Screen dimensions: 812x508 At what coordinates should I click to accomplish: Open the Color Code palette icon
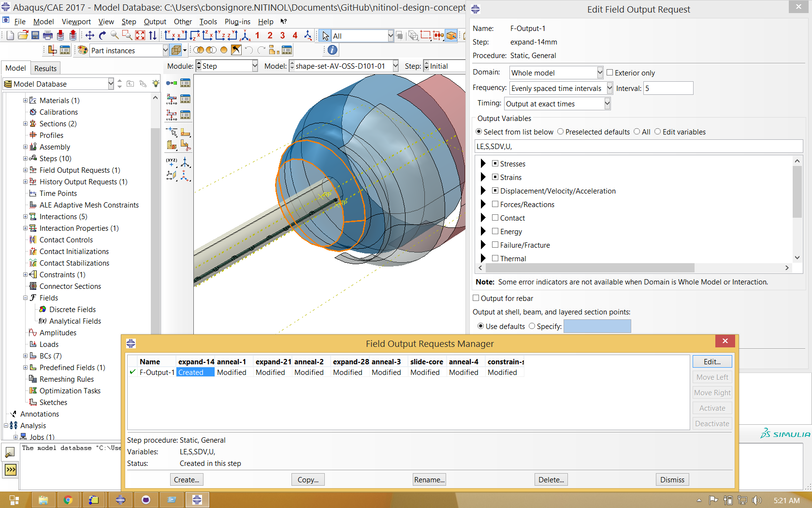pyautogui.click(x=83, y=50)
